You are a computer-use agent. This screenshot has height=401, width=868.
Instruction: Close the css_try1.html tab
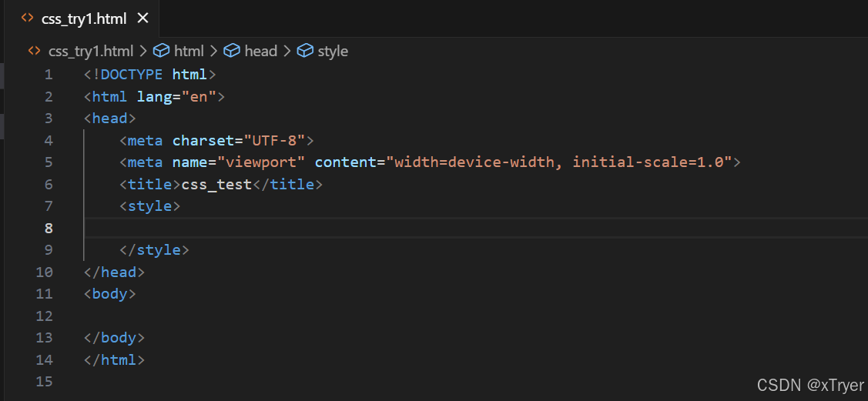[143, 18]
